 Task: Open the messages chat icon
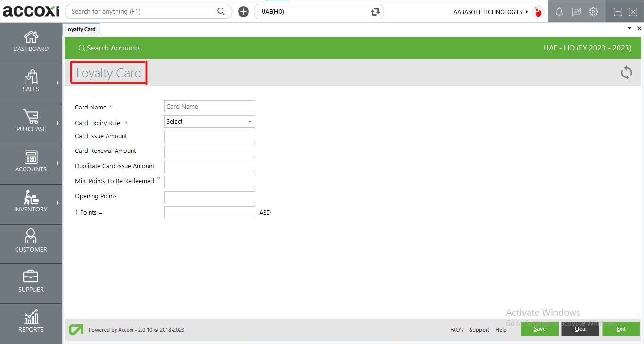click(x=576, y=12)
